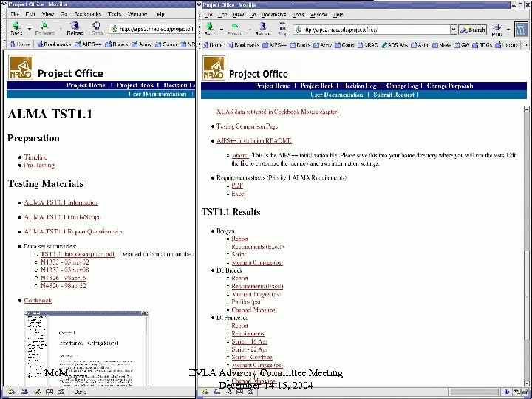Open Comp bookmark folder in right window
Image resolution: width=532 pixels, height=399 pixels.
pyautogui.click(x=344, y=44)
